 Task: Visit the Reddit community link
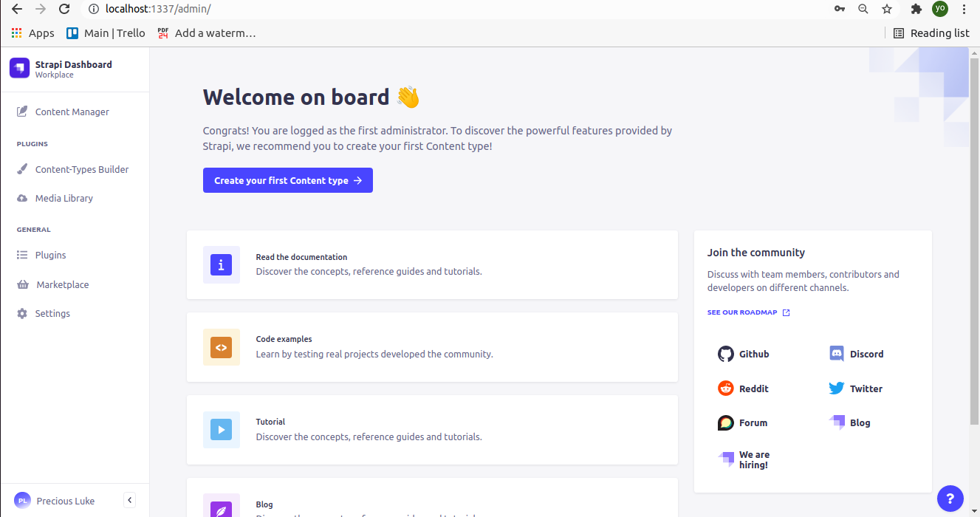coord(744,388)
